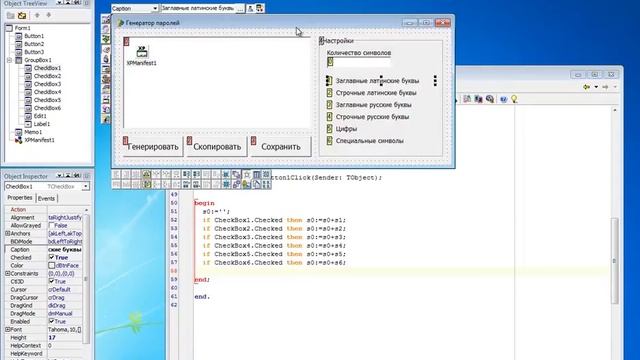Open the CheckBox1 component selector in Object Inspector

point(86,187)
